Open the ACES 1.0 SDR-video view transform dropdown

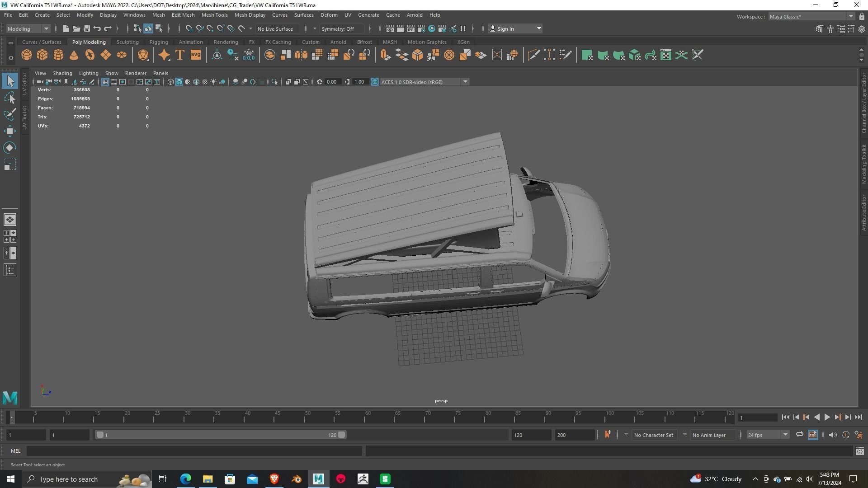click(x=425, y=82)
